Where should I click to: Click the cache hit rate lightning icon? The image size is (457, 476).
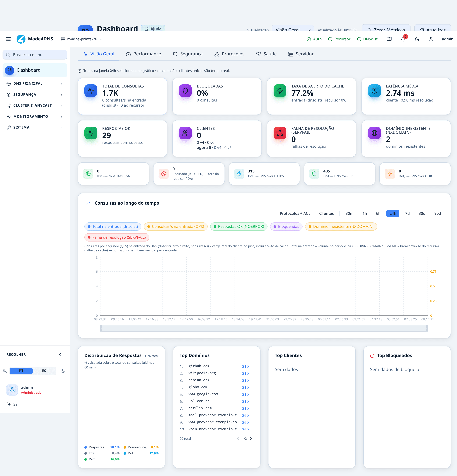(x=280, y=91)
